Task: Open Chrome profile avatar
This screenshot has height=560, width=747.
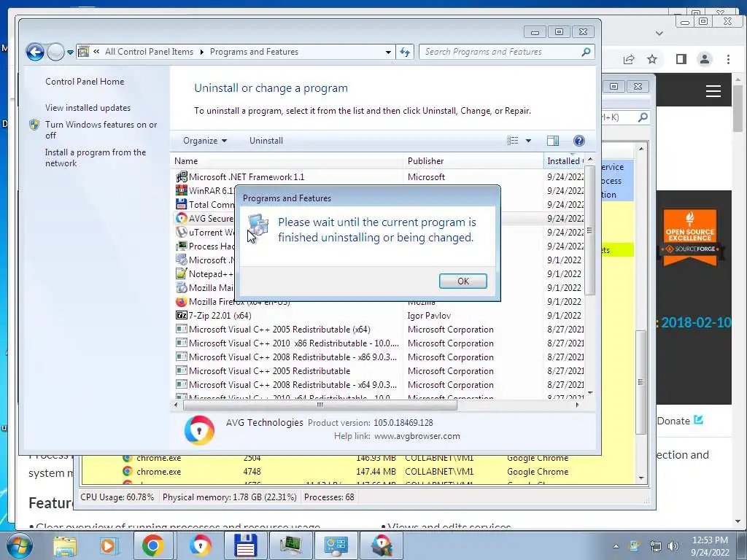Action: pos(705,59)
